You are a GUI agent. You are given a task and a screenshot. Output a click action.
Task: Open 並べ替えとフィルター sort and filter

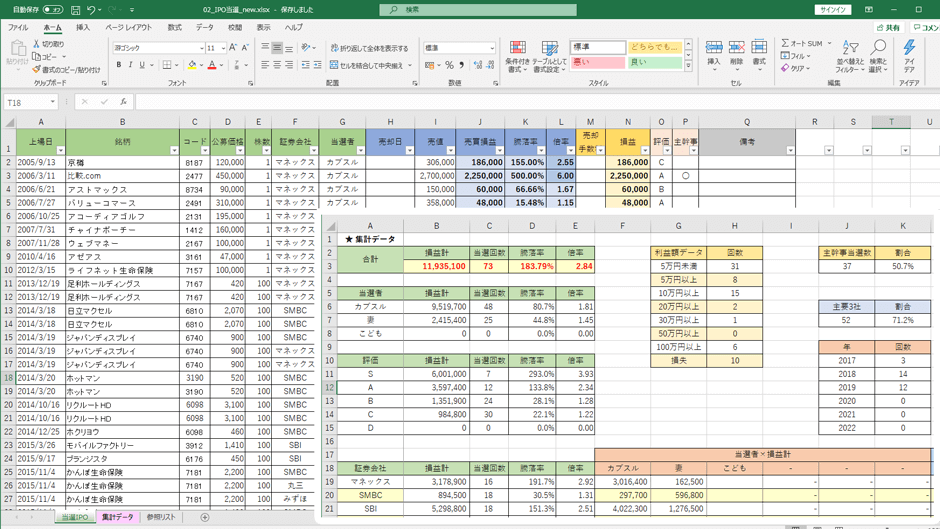[x=850, y=56]
